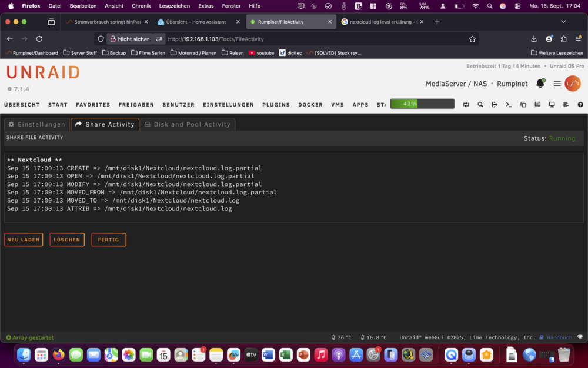Click the Wi-Fi icon in the menu bar
588x368 pixels.
point(476,6)
